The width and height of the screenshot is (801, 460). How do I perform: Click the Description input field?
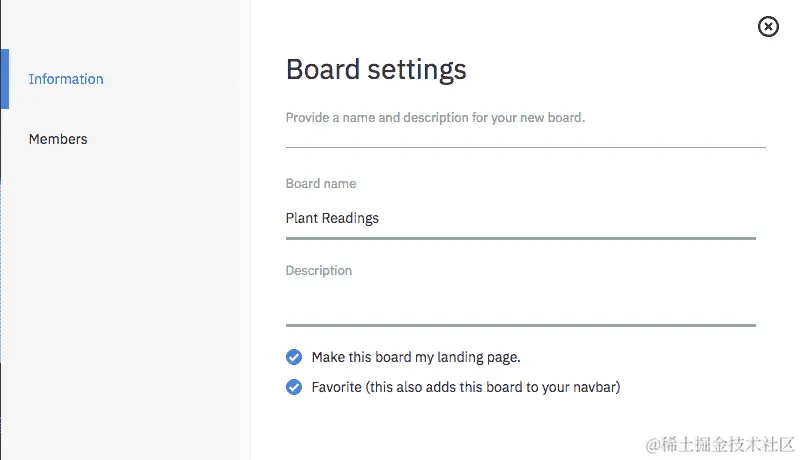520,304
